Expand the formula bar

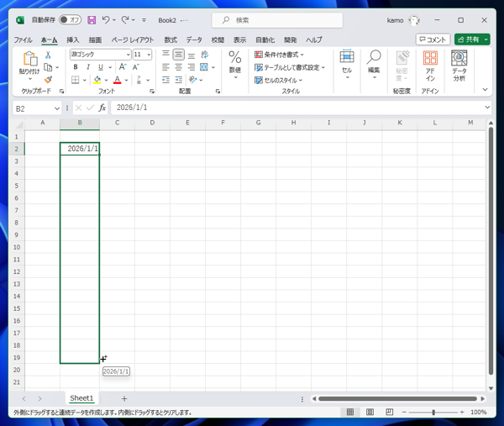487,107
